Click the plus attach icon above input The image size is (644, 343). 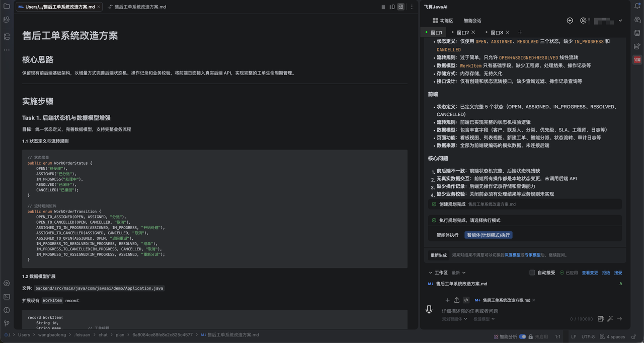[447, 300]
